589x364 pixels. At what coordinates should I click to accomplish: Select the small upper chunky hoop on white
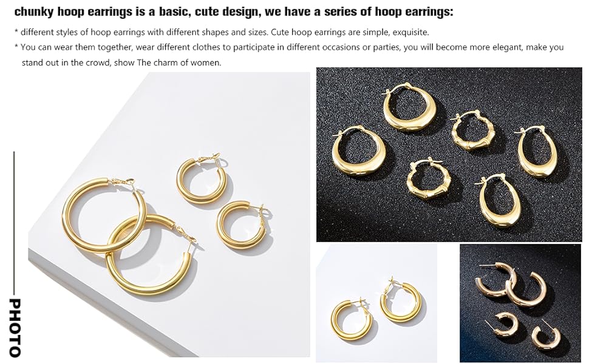click(202, 180)
